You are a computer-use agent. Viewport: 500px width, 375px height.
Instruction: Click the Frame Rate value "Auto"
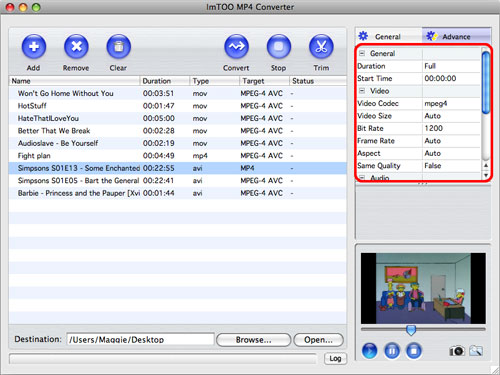point(433,141)
